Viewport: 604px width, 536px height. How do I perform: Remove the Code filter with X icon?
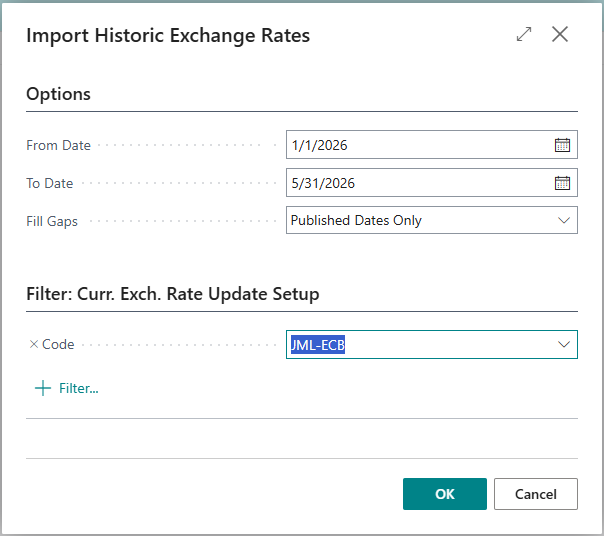34,344
